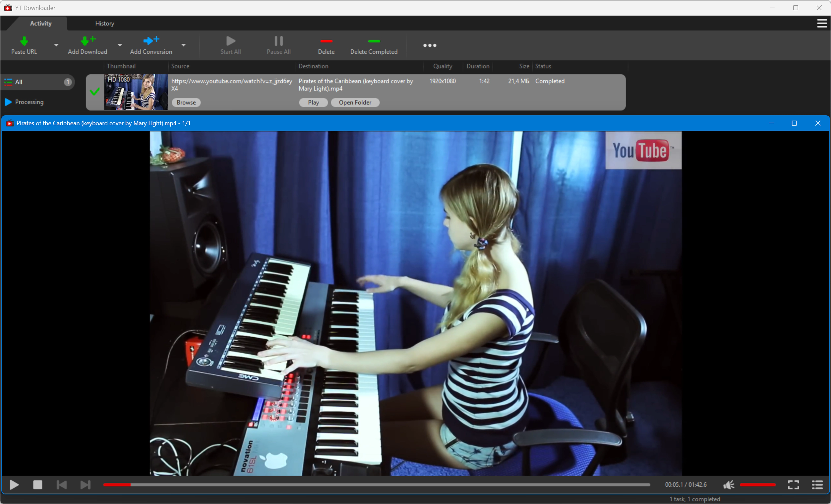
Task: Click Delete Completed green icon
Action: pos(374,41)
